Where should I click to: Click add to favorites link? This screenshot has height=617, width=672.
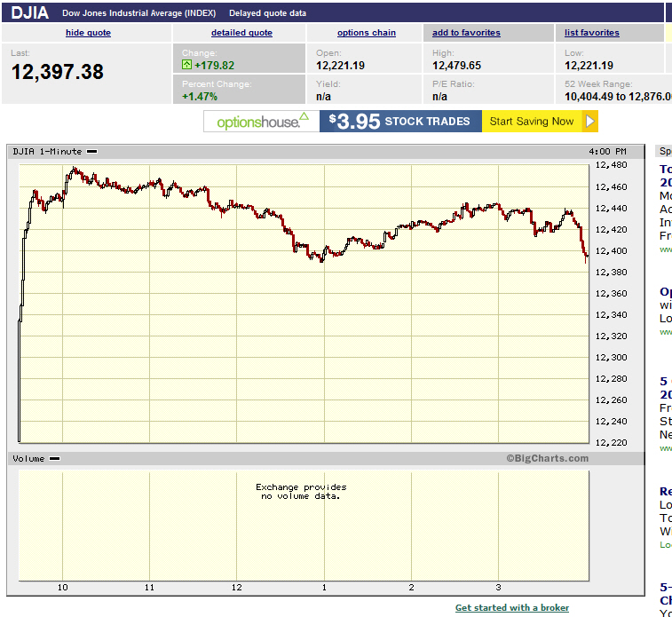(x=466, y=33)
